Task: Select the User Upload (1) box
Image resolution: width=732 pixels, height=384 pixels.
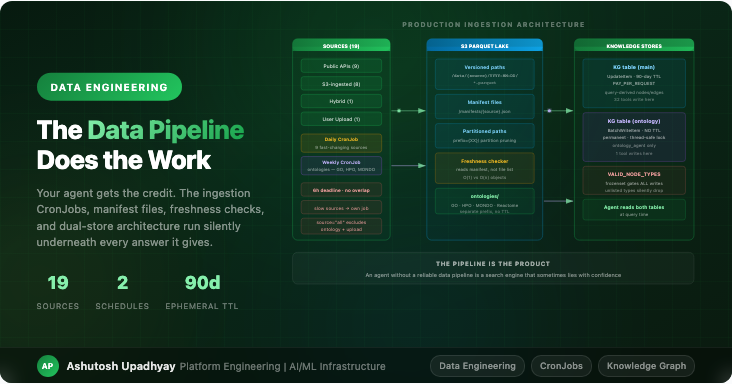Action: click(341, 119)
